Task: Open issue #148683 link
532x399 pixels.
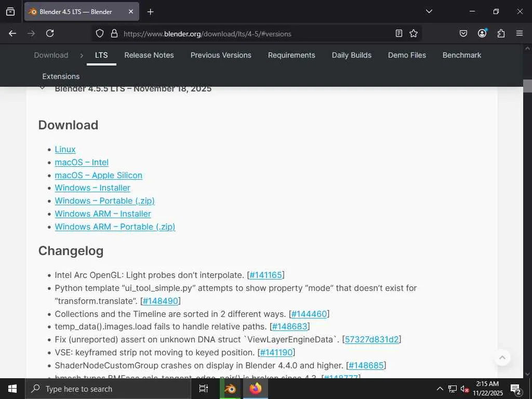Action: [290, 326]
